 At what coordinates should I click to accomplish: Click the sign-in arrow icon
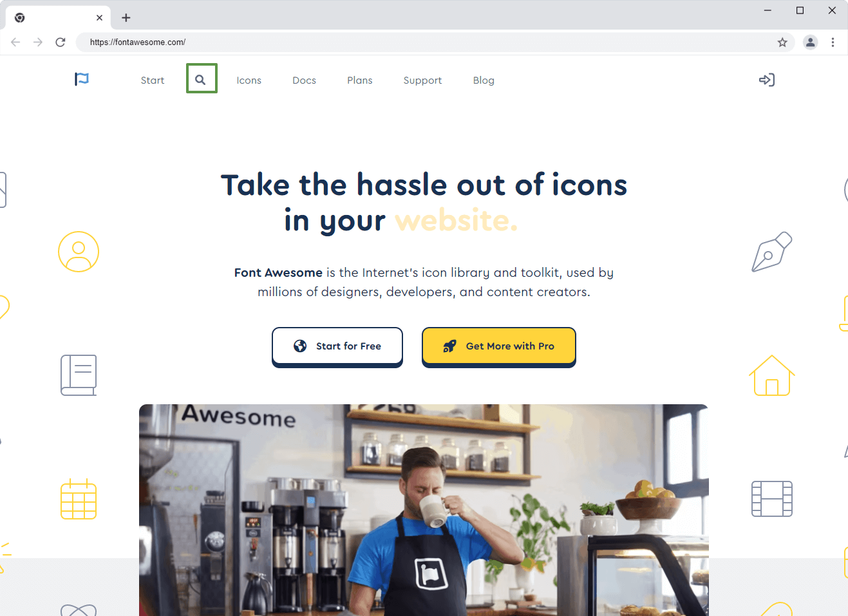766,80
